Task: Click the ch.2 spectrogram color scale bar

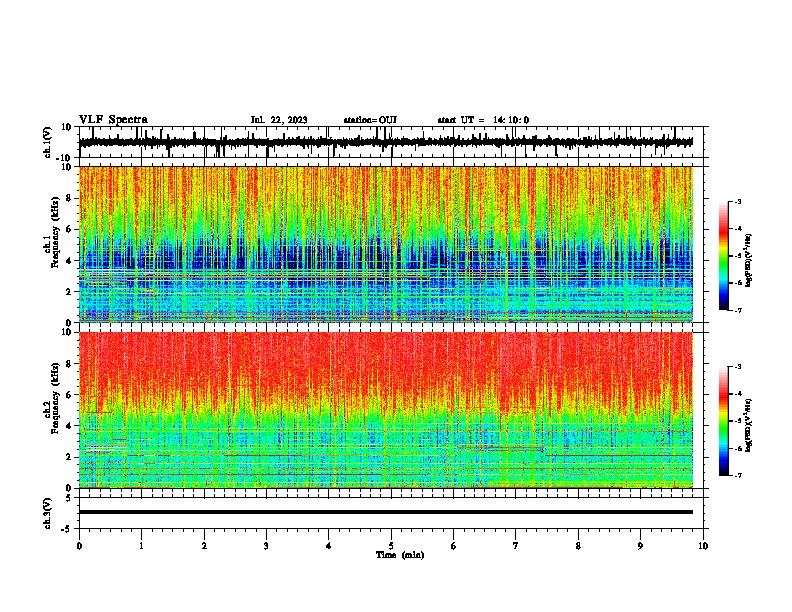Action: click(723, 421)
